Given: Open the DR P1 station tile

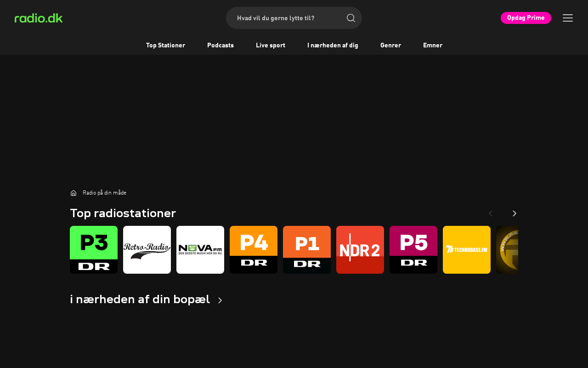Looking at the screenshot, I should pos(307,250).
